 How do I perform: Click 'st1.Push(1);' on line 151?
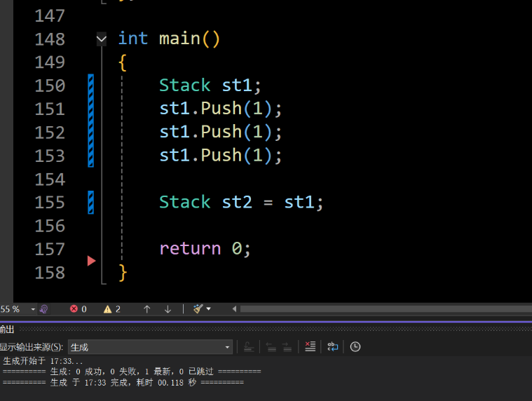tap(221, 109)
